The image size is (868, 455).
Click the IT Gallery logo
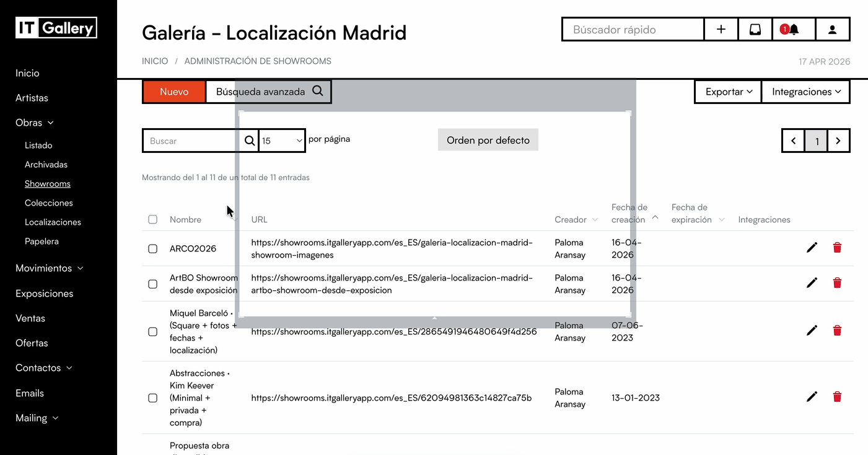click(x=56, y=28)
